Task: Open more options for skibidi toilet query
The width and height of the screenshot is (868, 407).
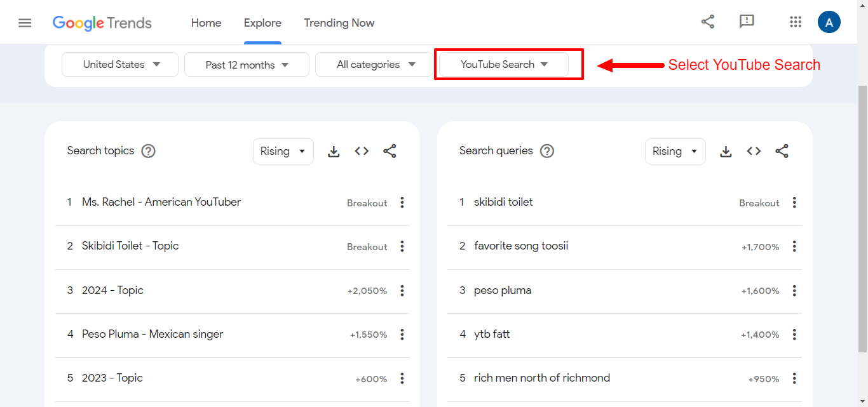Action: [794, 203]
